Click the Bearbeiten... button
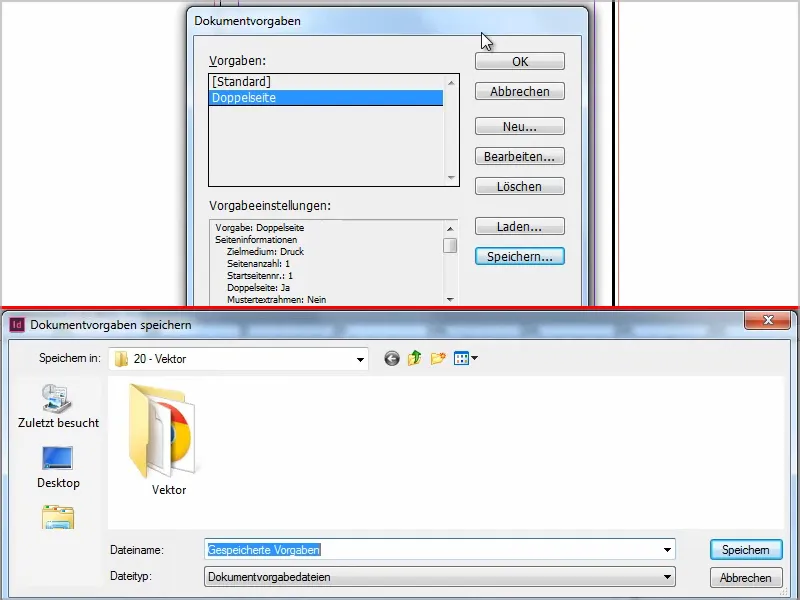This screenshot has width=800, height=600. [x=519, y=156]
